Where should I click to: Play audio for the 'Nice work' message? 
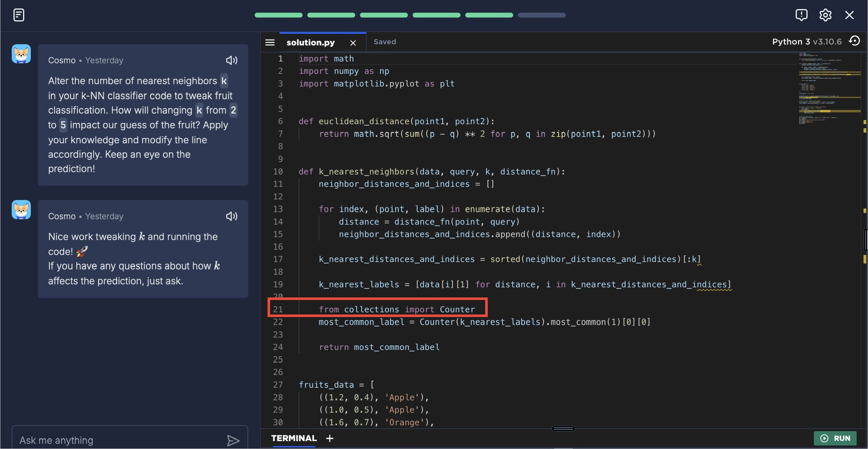click(231, 216)
